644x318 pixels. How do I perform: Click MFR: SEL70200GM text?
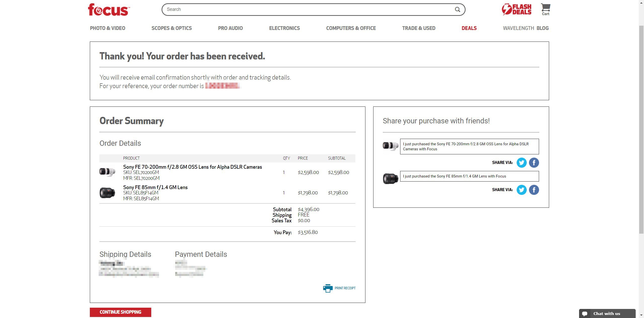click(141, 178)
